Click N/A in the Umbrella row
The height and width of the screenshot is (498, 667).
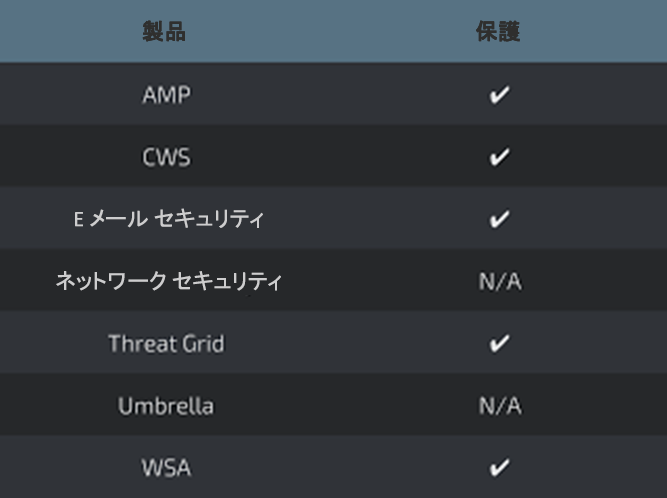(499, 406)
